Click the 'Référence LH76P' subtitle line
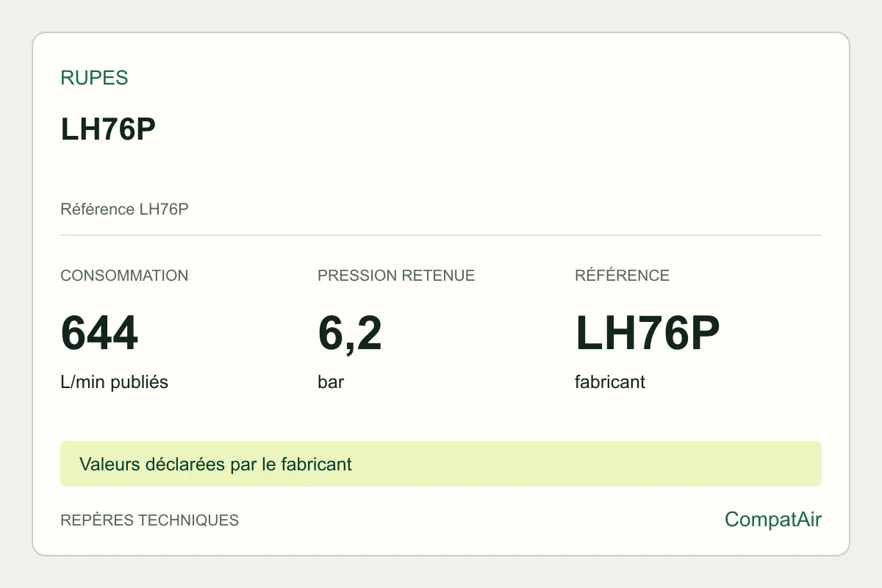 tap(124, 209)
